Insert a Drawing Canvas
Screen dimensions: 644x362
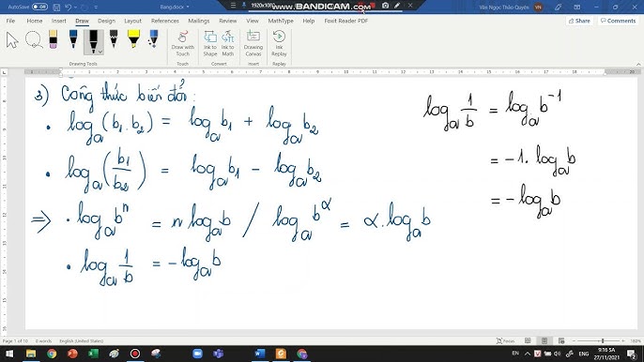tap(253, 43)
